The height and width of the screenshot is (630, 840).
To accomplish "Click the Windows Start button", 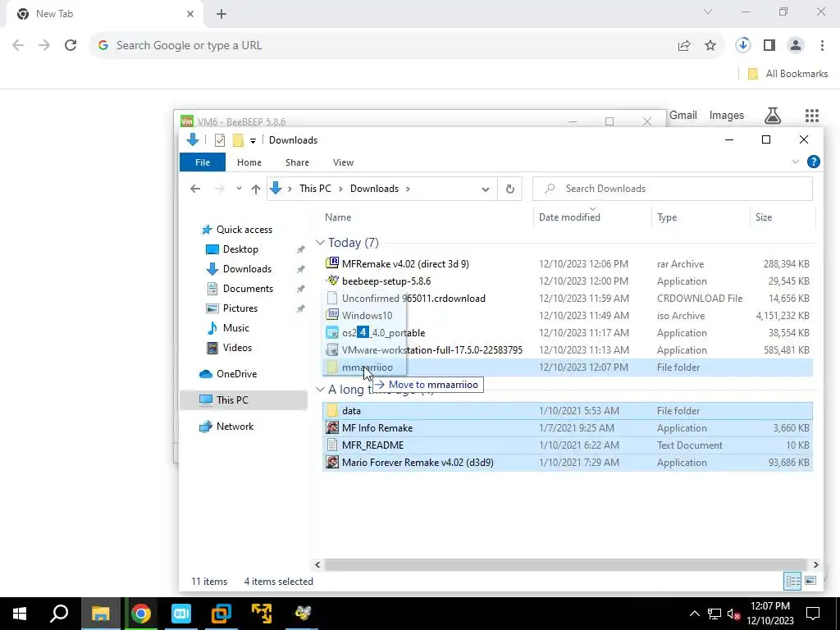I will click(20, 614).
